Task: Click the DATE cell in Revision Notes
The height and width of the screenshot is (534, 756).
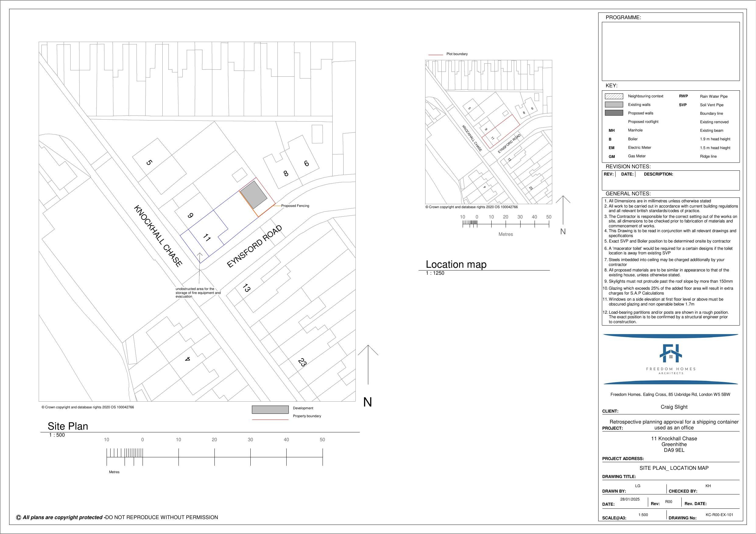Action: [x=627, y=174]
